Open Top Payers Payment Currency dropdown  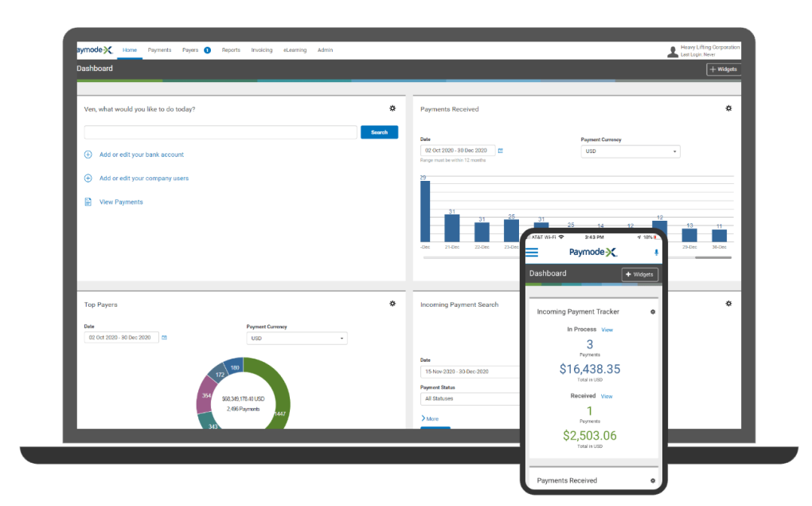tap(296, 339)
